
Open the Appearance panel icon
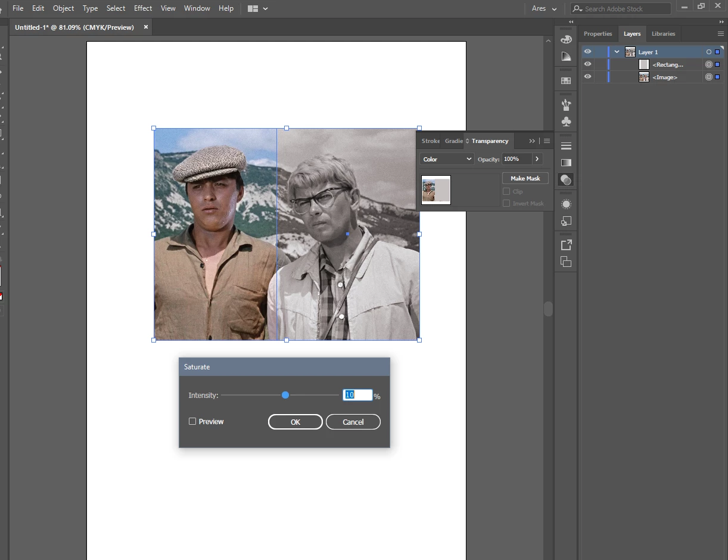566,204
